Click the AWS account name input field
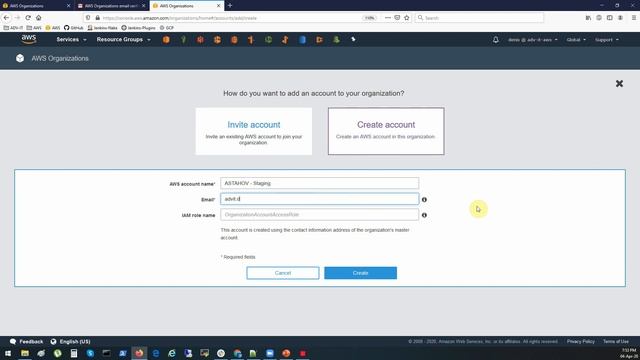This screenshot has width=640, height=360. coord(320,183)
